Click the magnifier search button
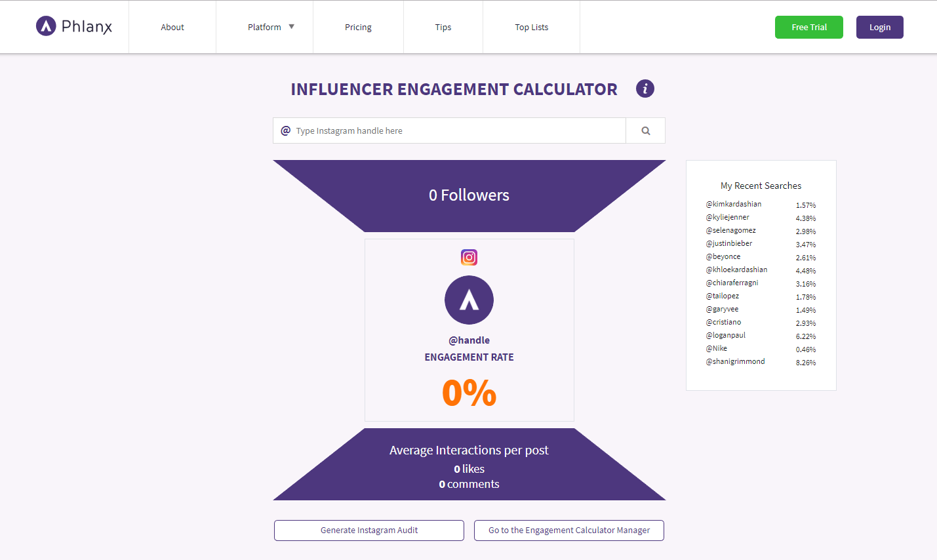 click(646, 130)
